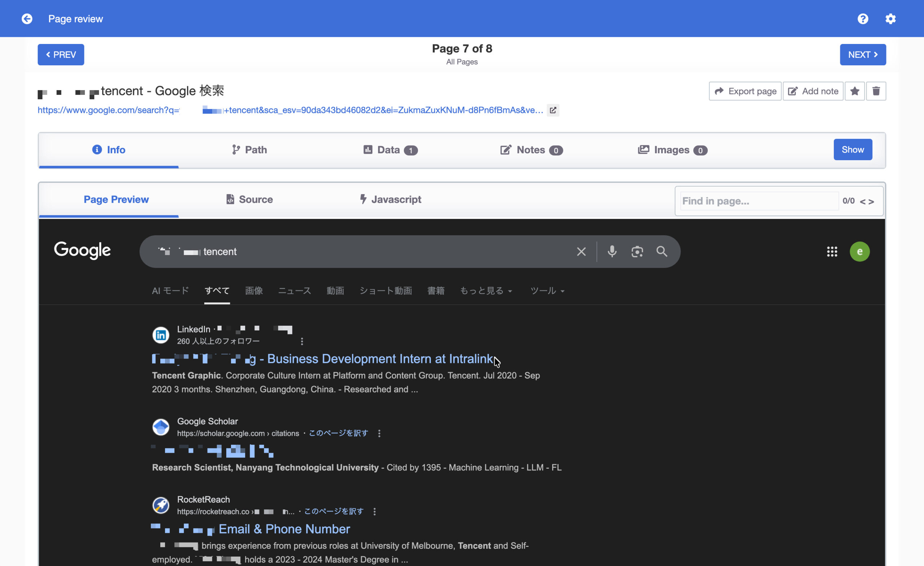This screenshot has width=924, height=566.
Task: Open page URL in external window icon
Action: [553, 110]
